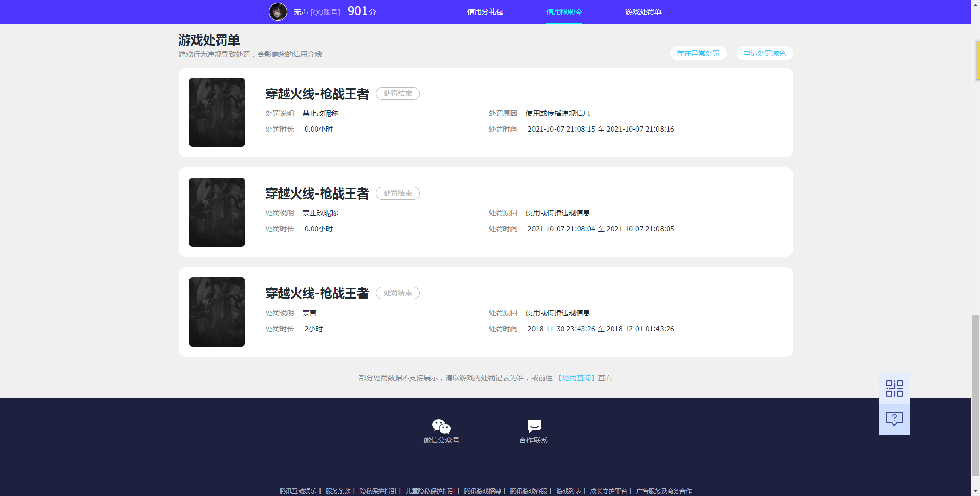This screenshot has height=496, width=980.
Task: Click 处罚结束 badge on the 禁言 penalty card
Action: coord(398,293)
